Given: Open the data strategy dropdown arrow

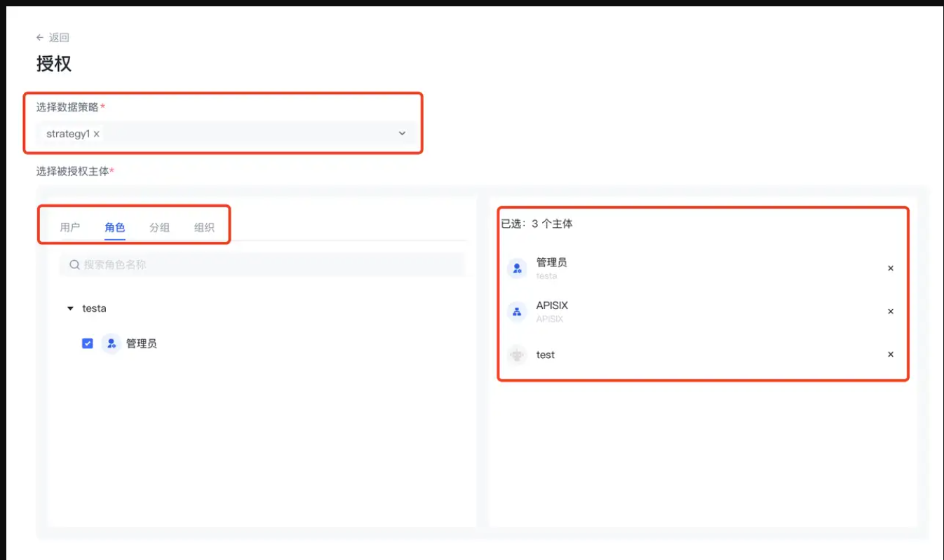Looking at the screenshot, I should click(402, 133).
